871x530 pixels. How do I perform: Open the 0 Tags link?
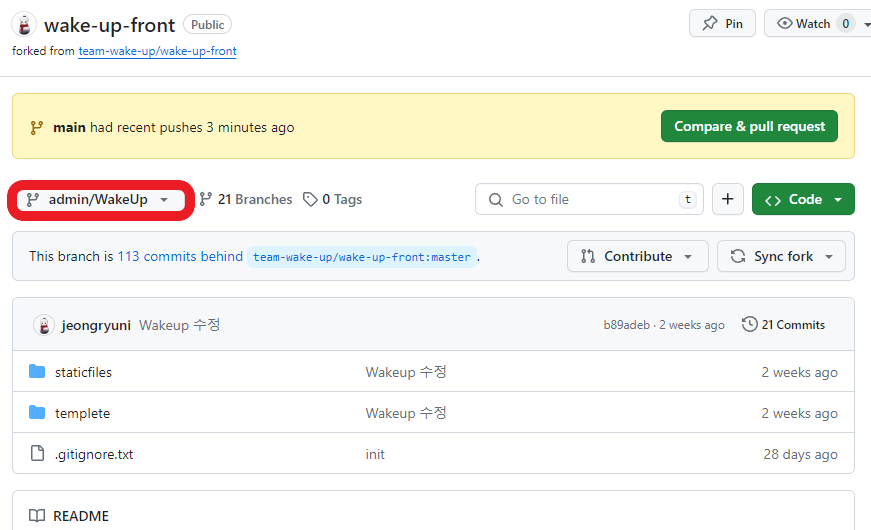coord(332,199)
